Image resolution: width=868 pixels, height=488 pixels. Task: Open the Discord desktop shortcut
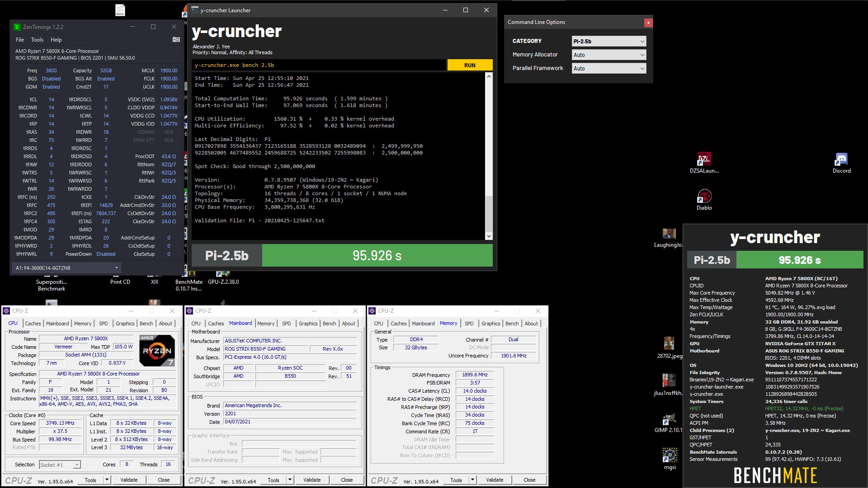click(x=841, y=163)
